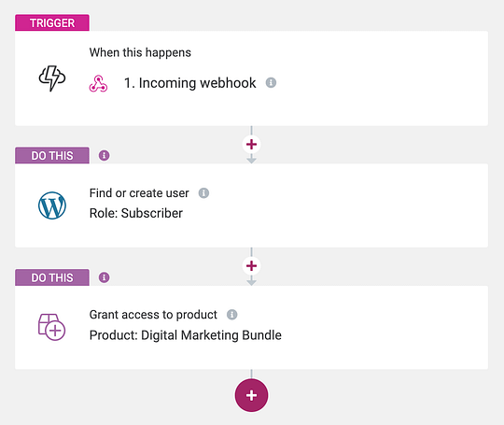Click the product box plus icon

coord(51,327)
